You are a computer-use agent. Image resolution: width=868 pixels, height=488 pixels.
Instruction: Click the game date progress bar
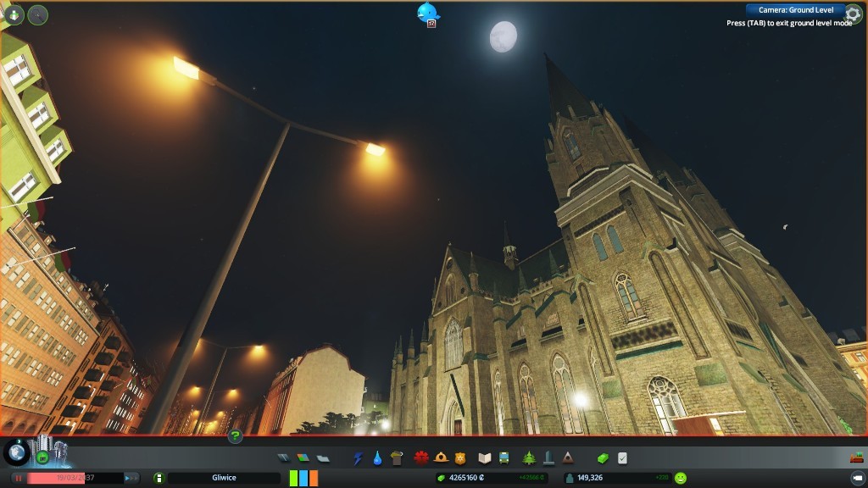pyautogui.click(x=75, y=478)
